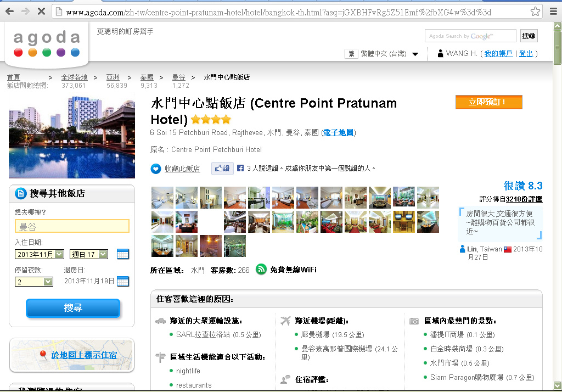Click the 收藏此飯店 link

182,169
